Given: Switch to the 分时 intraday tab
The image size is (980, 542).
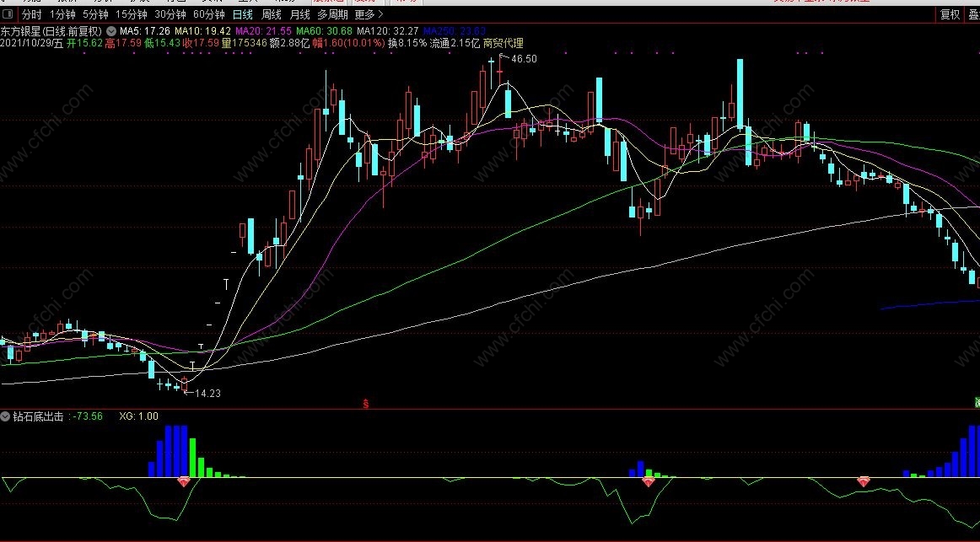Looking at the screenshot, I should 31,14.
